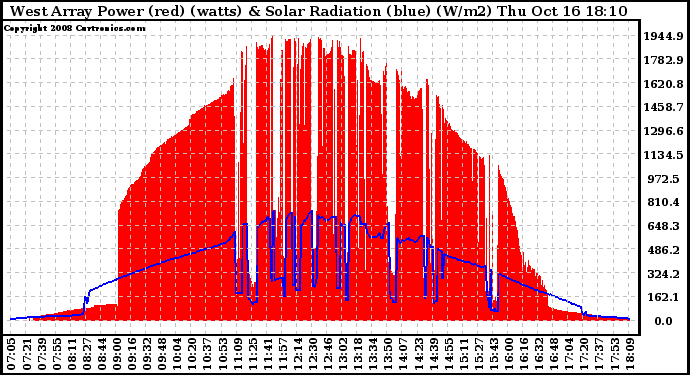Click the 10:53 time label

222,354
